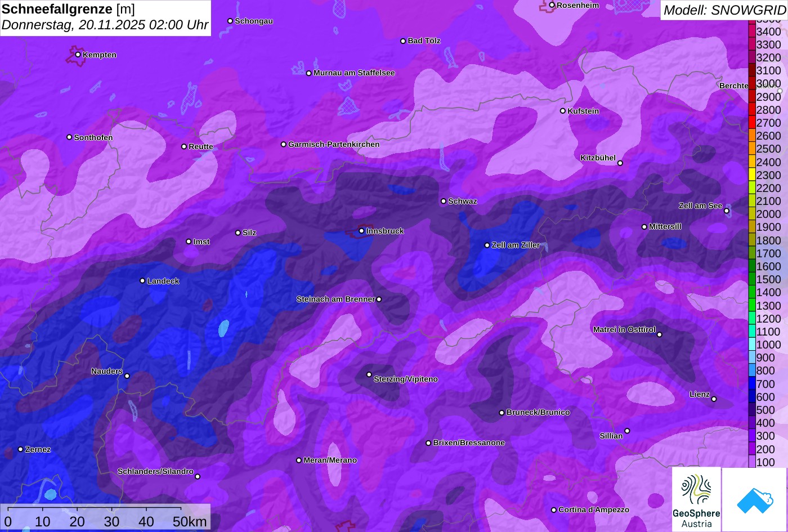Click the 'Schongau' label

click(x=254, y=21)
